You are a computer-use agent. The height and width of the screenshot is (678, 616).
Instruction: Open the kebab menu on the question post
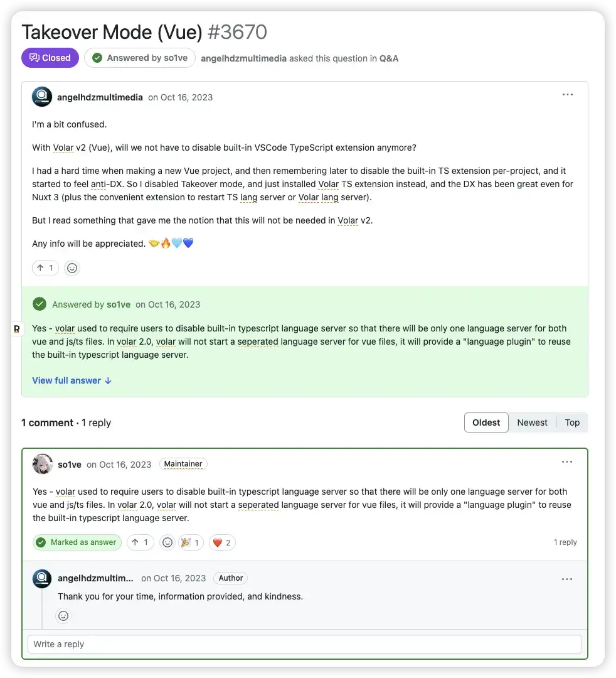(568, 95)
